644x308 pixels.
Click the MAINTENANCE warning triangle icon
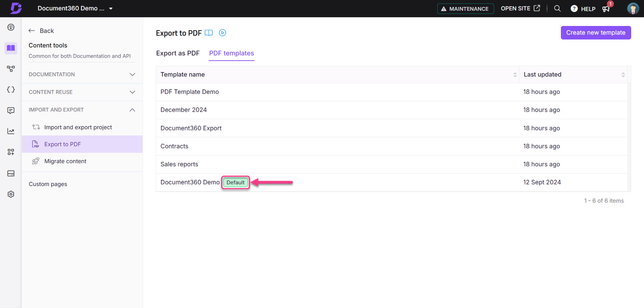444,9
